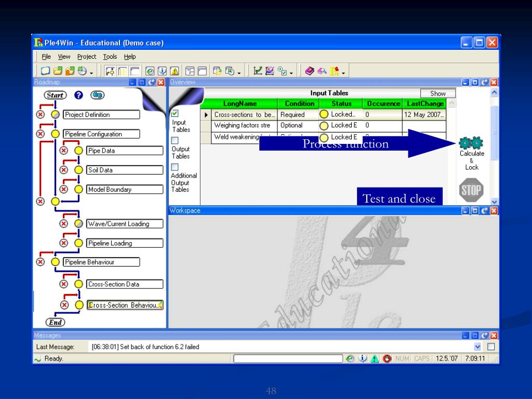Select Cross-Section Behaviour roadmap step
This screenshot has width=532, height=399.
tap(125, 305)
